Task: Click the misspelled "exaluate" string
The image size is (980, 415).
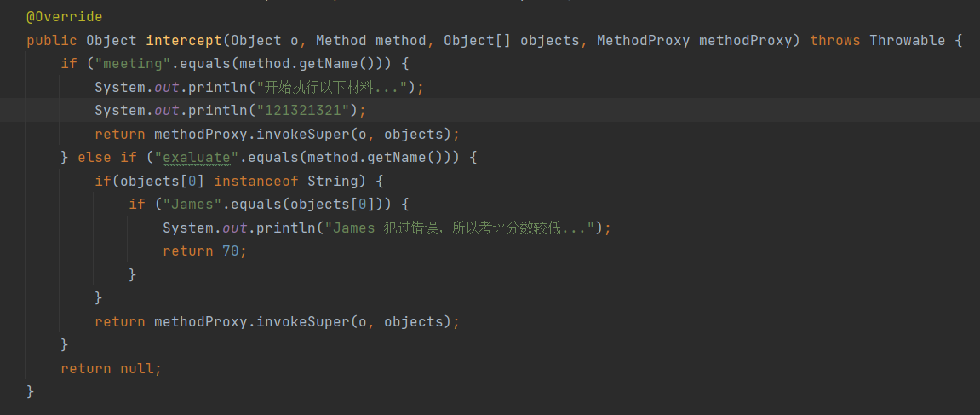Action: (196, 158)
